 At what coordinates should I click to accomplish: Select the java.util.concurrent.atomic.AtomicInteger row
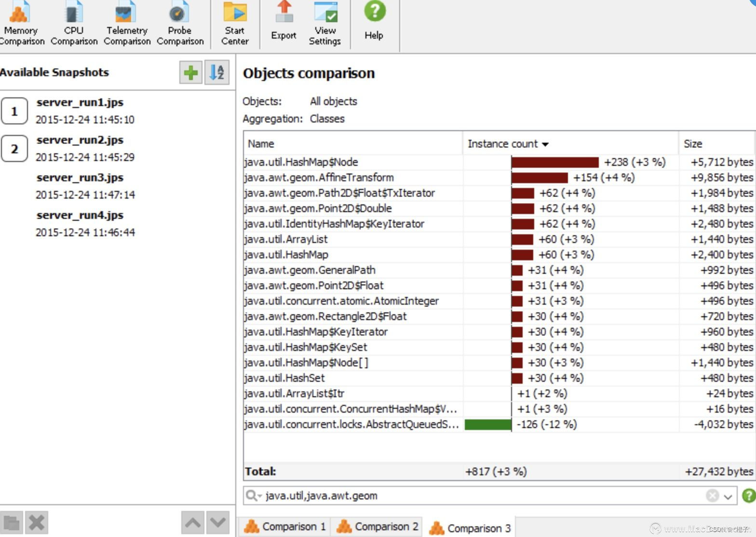[x=499, y=301]
